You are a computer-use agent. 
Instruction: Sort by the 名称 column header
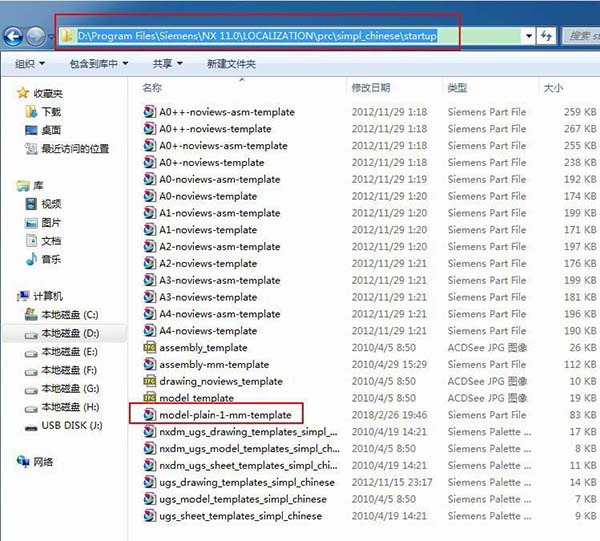(x=152, y=88)
